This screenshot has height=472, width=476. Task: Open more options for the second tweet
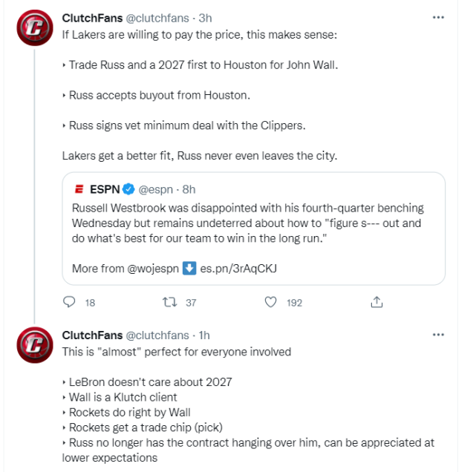pos(438,335)
